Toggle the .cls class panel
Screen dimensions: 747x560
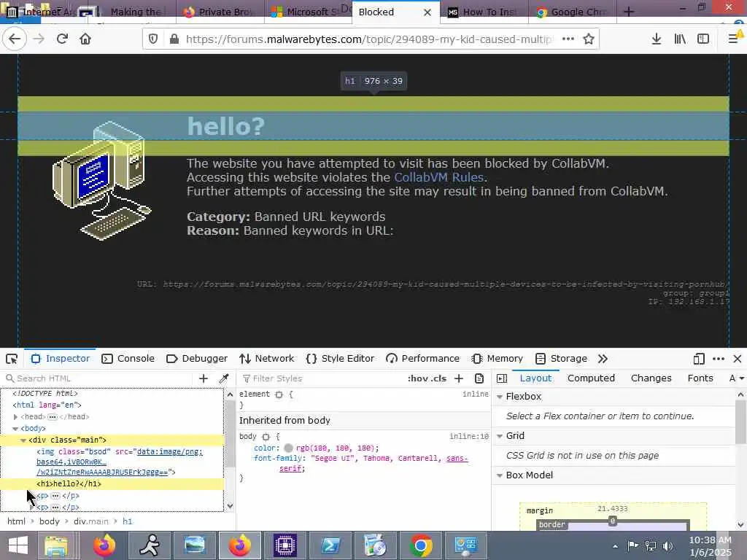pyautogui.click(x=438, y=378)
